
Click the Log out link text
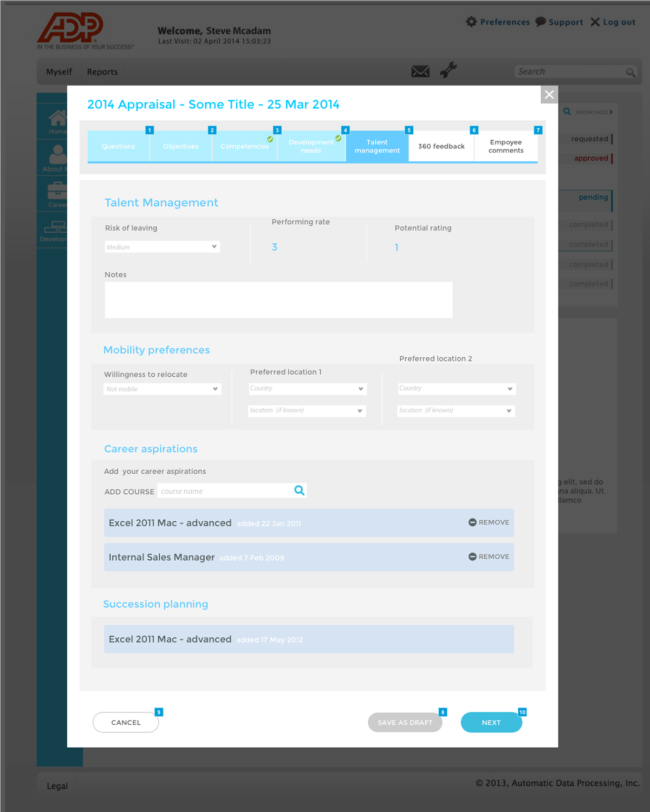(619, 22)
